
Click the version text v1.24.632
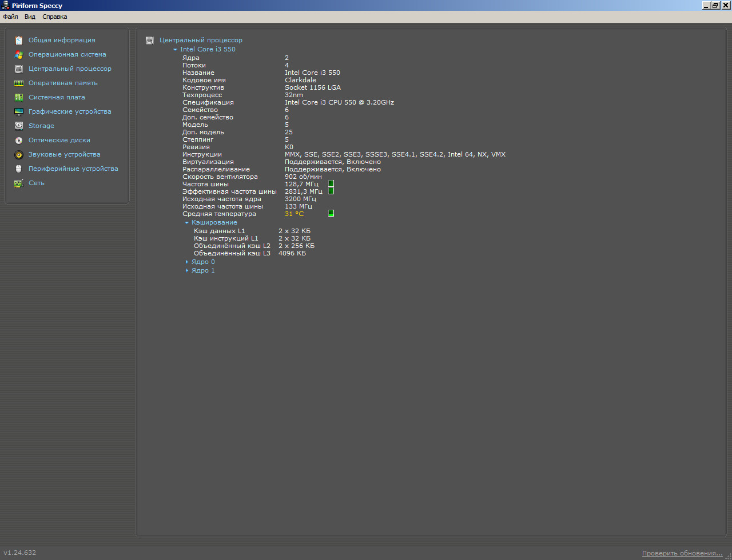point(20,553)
